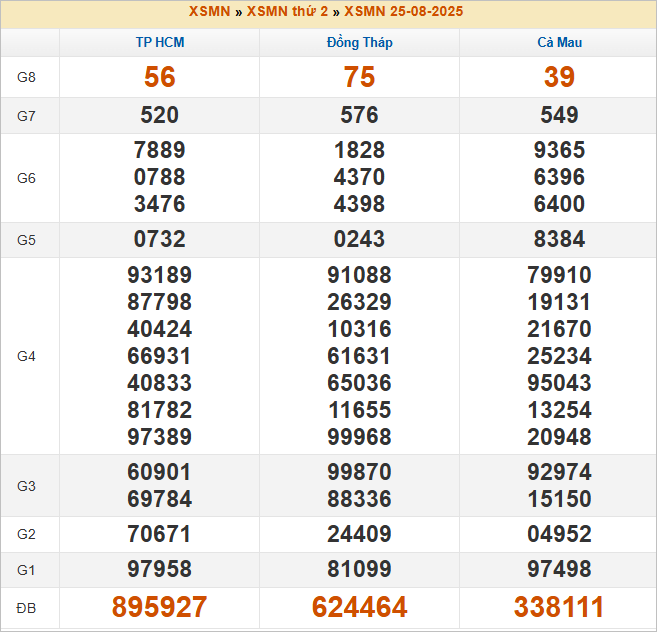Click the G4 number 40424
The image size is (657, 632).
pos(160,329)
